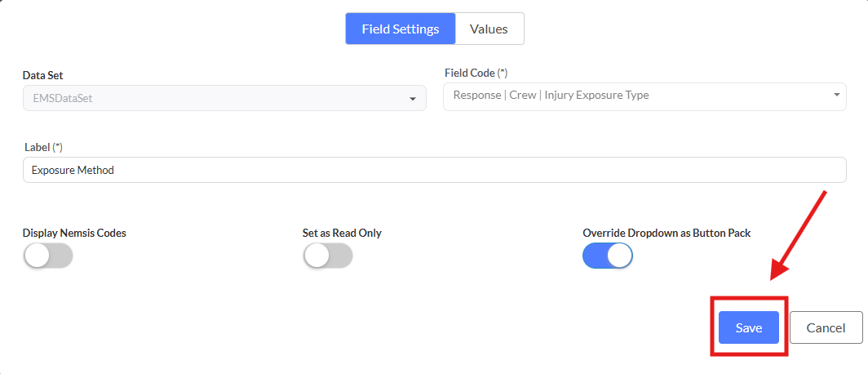Viewport: 868px width, 374px height.
Task: Click the Set as Read Only label text
Action: (x=342, y=233)
